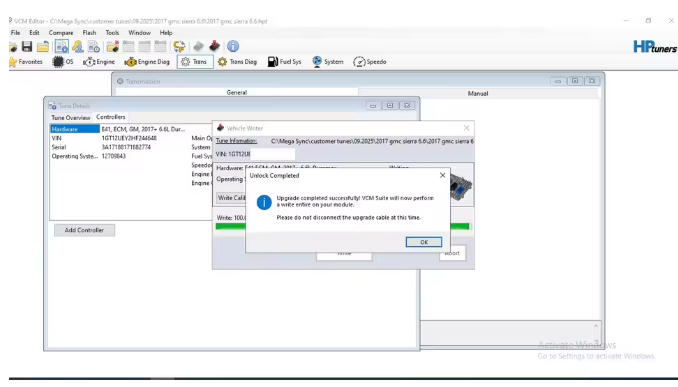
Task: Click the HP Tuners logo
Action: pos(655,47)
